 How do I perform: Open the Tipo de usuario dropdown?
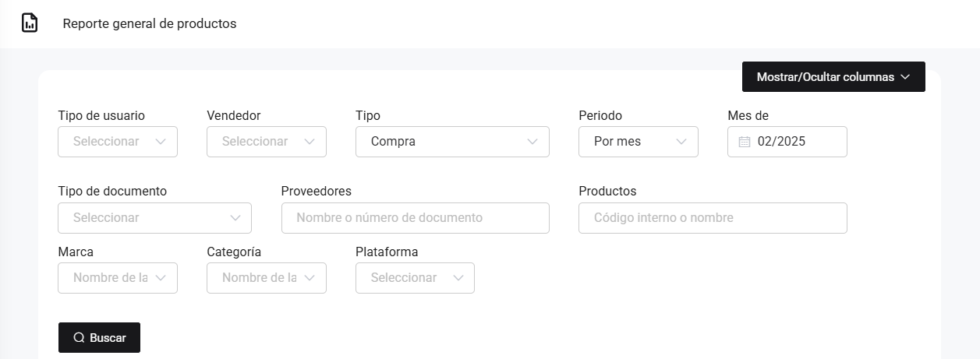click(x=117, y=142)
